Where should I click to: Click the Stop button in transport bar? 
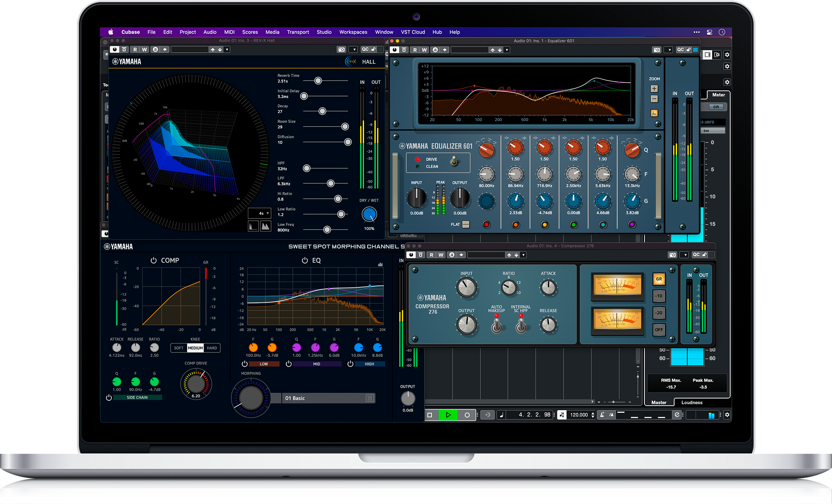(430, 415)
